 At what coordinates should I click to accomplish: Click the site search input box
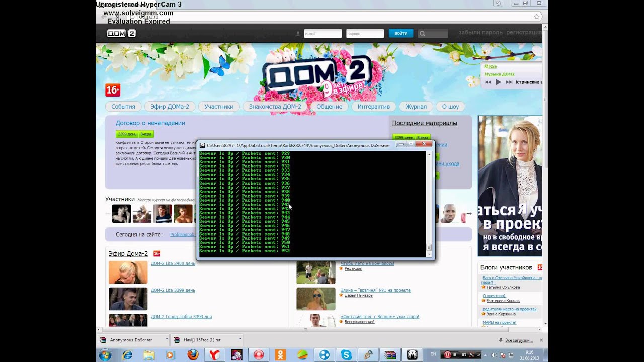pos(433,34)
